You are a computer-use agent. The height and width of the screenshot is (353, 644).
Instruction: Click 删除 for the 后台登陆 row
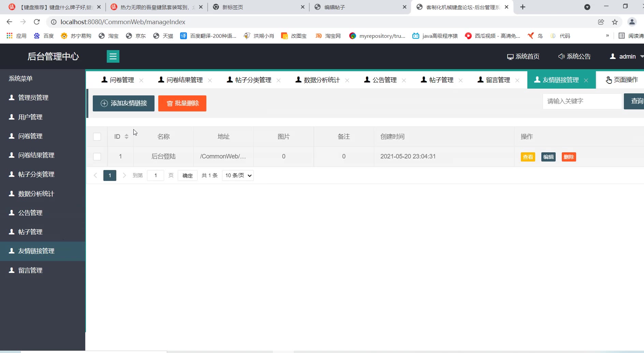point(569,157)
